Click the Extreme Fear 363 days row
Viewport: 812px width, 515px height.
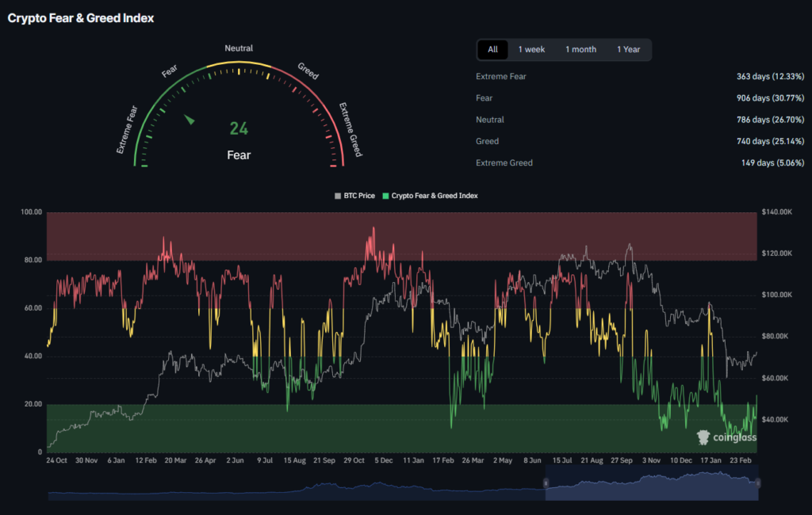point(640,77)
